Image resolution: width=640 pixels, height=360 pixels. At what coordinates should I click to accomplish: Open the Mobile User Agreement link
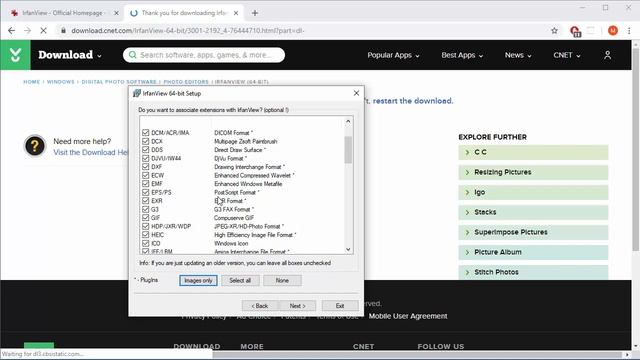pyautogui.click(x=408, y=316)
